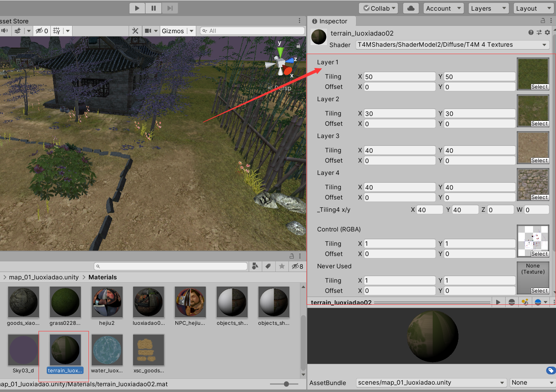Open the Search by Type filter icon
The image size is (556, 392).
tap(255, 266)
